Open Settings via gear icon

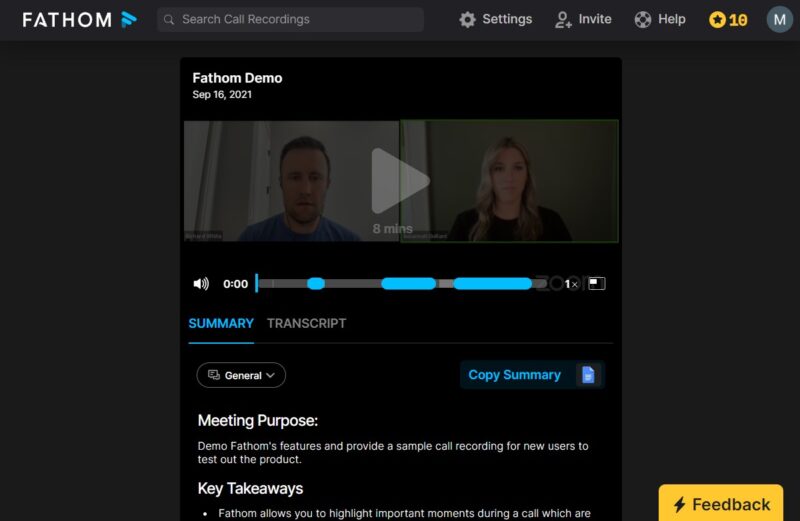467,20
